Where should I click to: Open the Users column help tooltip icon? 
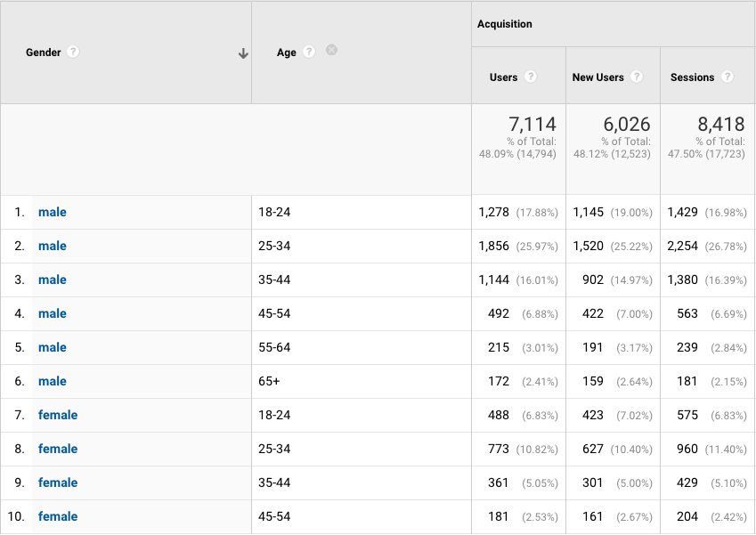pyautogui.click(x=531, y=77)
